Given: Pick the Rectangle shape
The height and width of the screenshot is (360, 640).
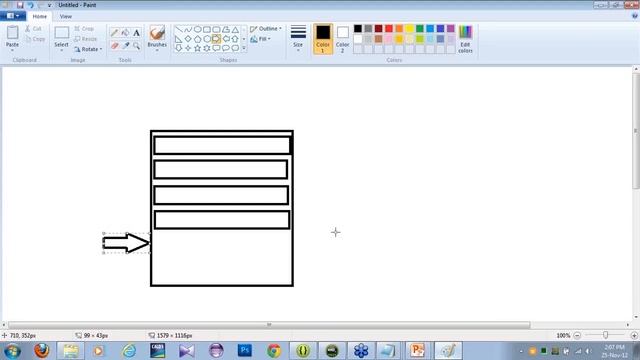Looking at the screenshot, I should click(207, 29).
